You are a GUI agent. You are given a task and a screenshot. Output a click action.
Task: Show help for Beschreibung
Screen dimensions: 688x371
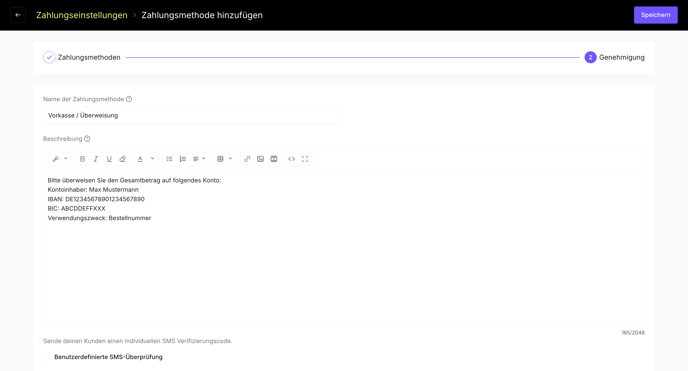click(x=87, y=139)
